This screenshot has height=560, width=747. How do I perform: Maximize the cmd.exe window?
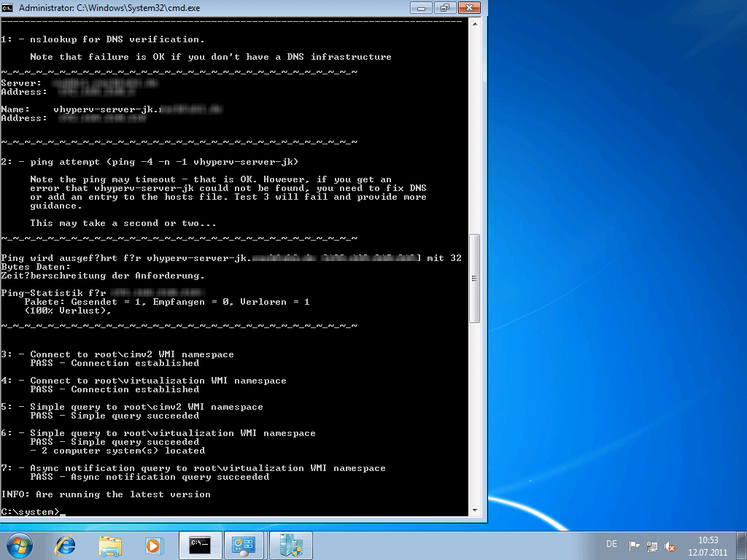point(444,7)
